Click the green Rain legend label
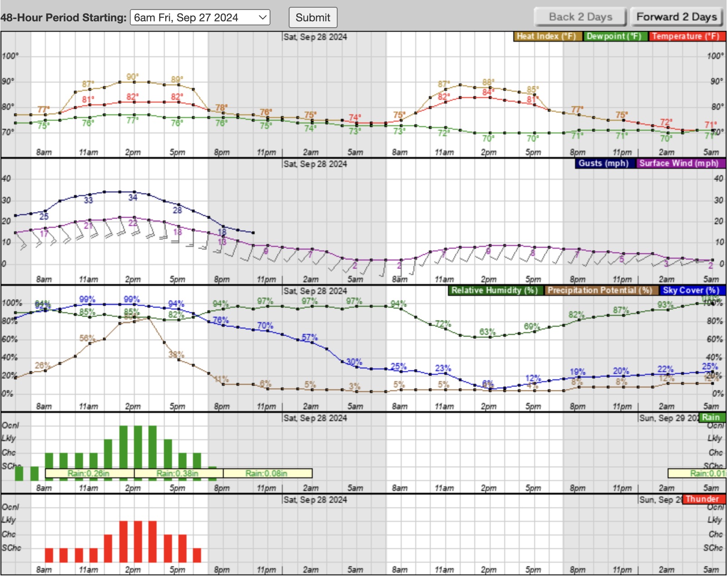The height and width of the screenshot is (579, 728). [x=712, y=417]
